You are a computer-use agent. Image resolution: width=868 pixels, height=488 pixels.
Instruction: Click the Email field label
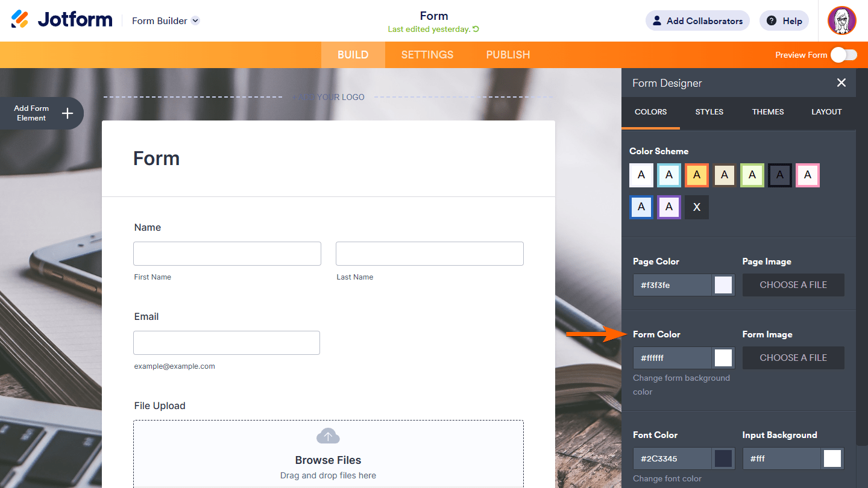click(x=146, y=317)
